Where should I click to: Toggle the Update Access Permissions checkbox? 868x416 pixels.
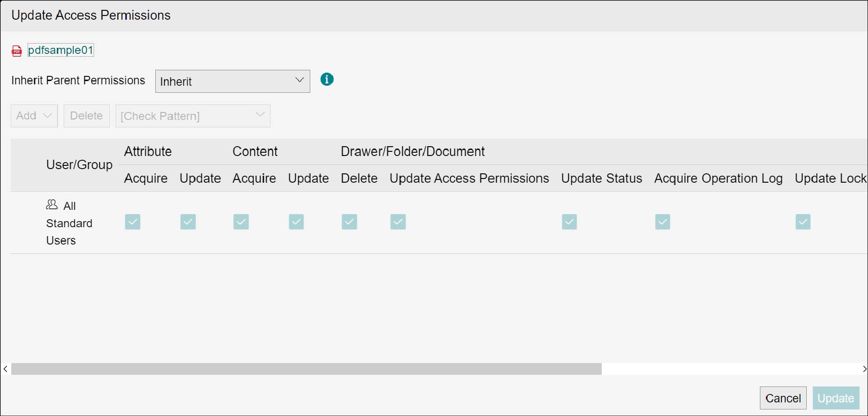pyautogui.click(x=398, y=222)
